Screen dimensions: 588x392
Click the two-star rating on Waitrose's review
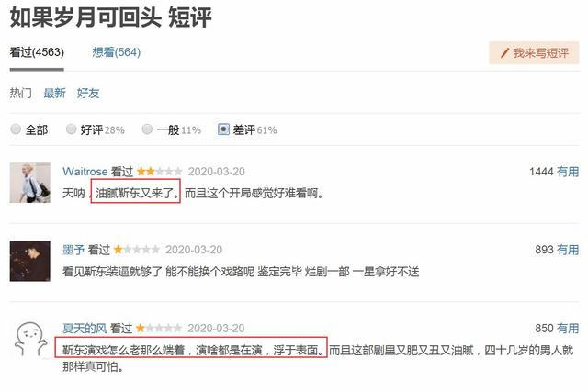160,172
